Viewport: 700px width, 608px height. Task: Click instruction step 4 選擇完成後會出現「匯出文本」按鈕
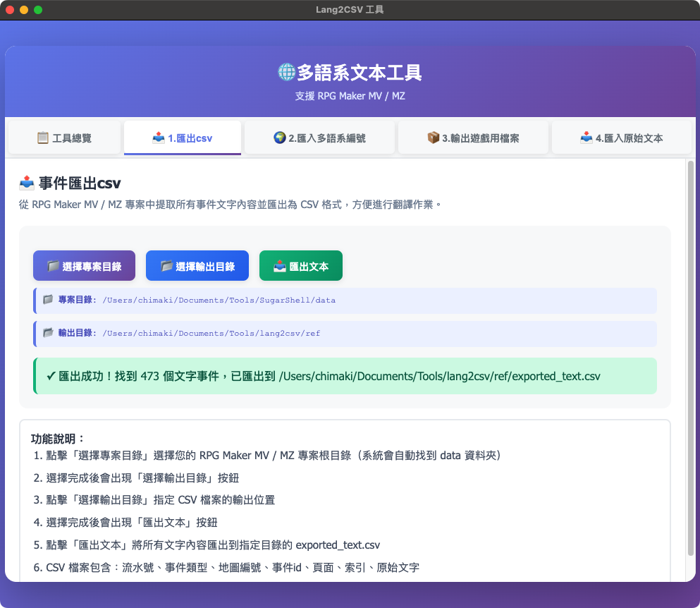pyautogui.click(x=125, y=522)
